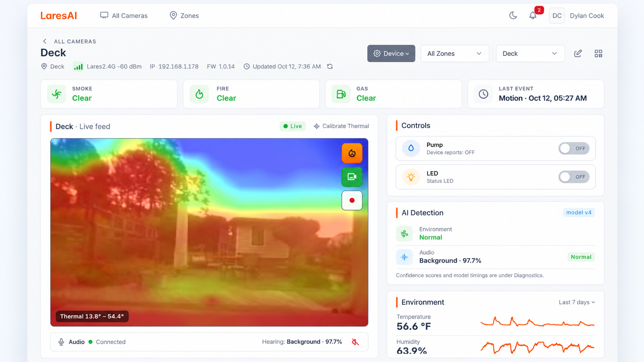The image size is (644, 362).
Task: Click the Normal audio badge
Action: [x=581, y=257]
